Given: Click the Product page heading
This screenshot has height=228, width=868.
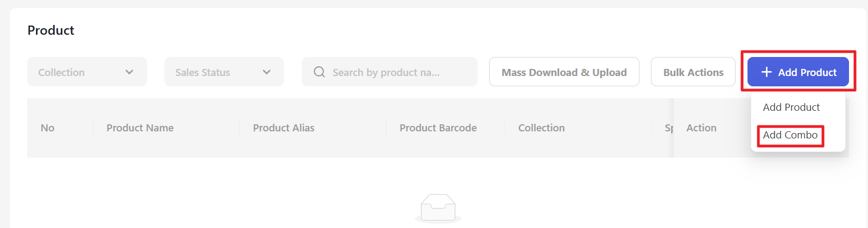Looking at the screenshot, I should pyautogui.click(x=51, y=30).
